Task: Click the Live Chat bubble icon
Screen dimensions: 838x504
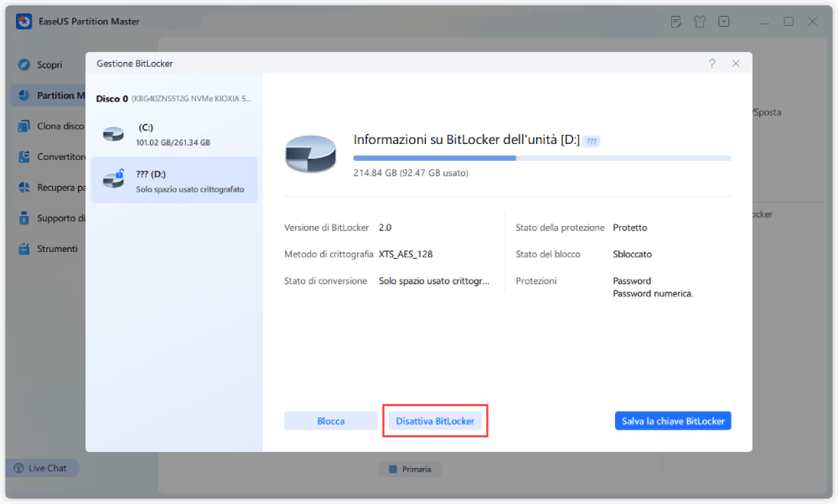Action: [x=18, y=468]
